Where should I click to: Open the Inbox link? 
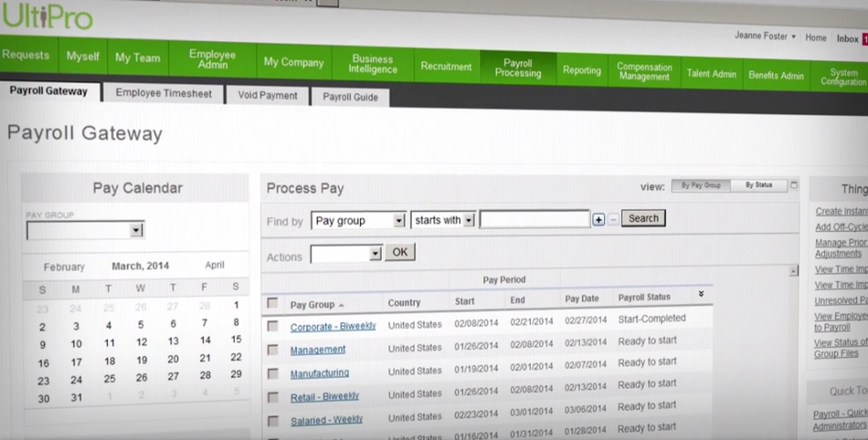tap(848, 38)
